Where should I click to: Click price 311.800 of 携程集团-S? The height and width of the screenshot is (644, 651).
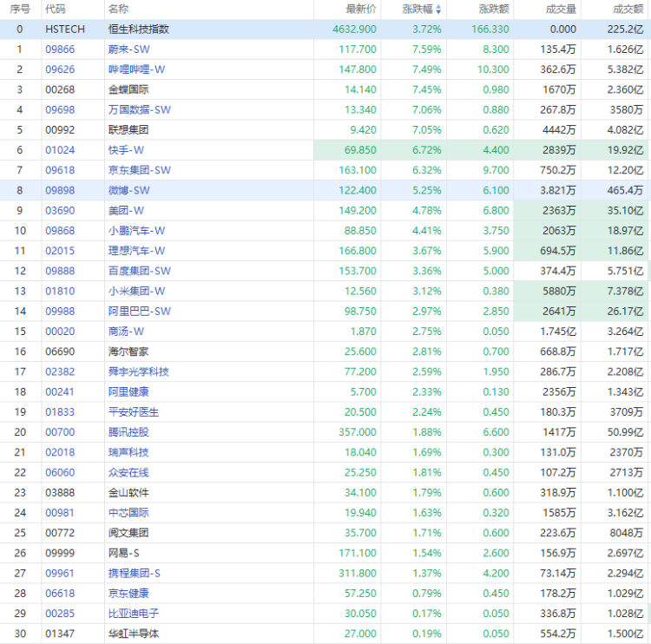(358, 573)
